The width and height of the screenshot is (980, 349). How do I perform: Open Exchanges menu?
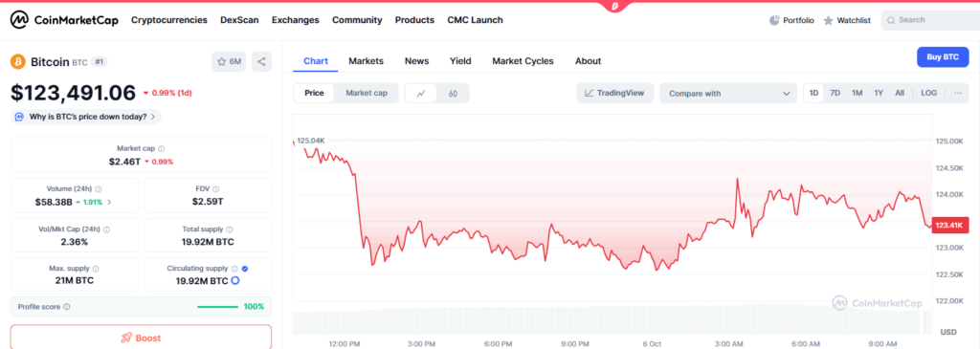pos(295,20)
